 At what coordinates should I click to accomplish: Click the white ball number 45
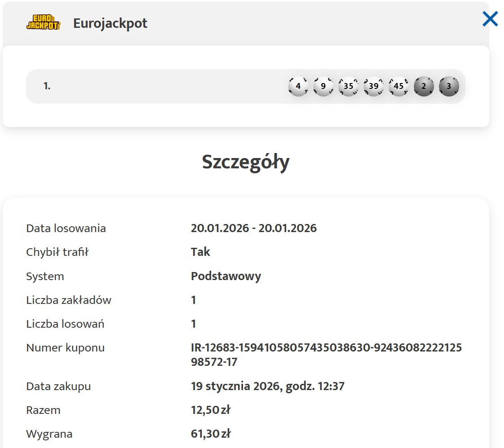tap(399, 86)
